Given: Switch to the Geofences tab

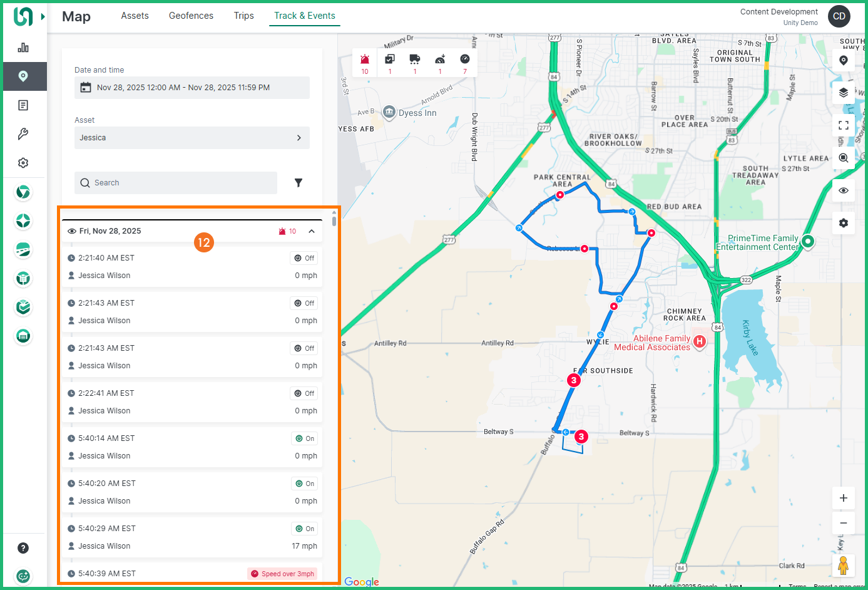Looking at the screenshot, I should pyautogui.click(x=191, y=16).
